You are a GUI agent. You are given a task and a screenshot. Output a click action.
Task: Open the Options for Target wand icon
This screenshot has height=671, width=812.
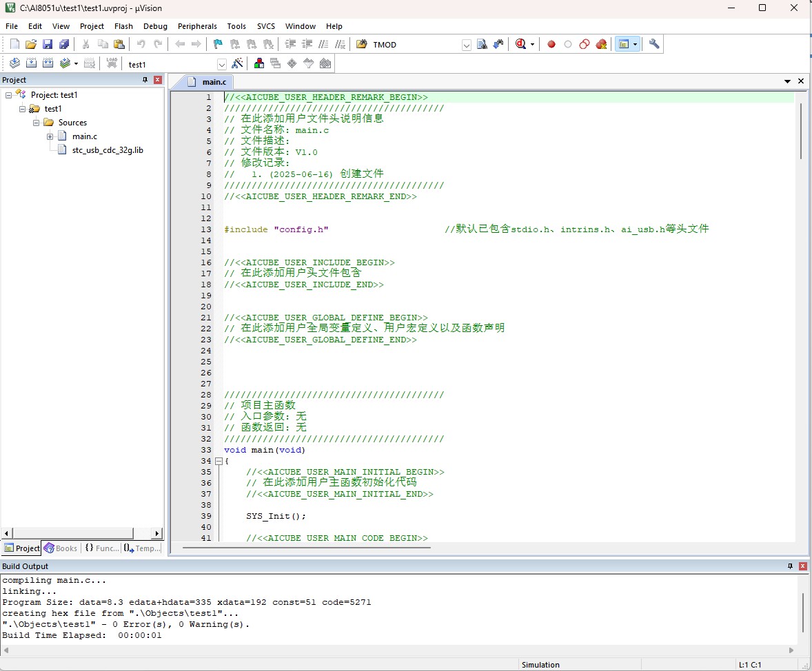coord(237,63)
